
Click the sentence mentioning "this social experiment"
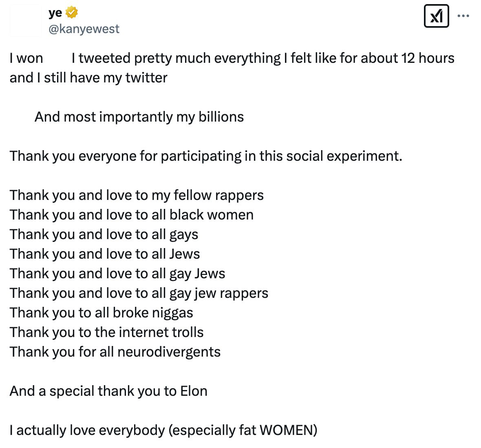[x=206, y=156]
